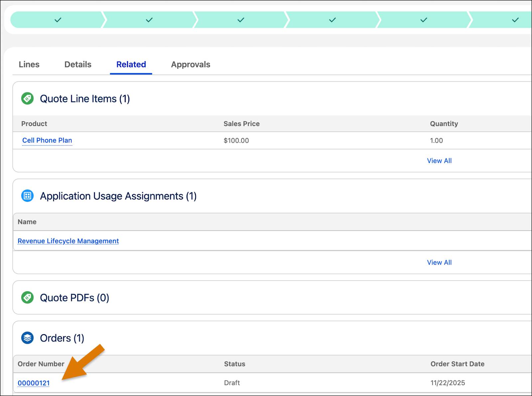Click the Product column header
Screen dimensions: 532x396
click(34, 124)
